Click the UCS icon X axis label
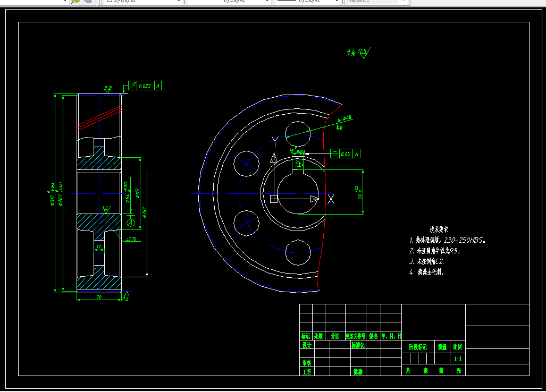This screenshot has height=392, width=546. coord(331,199)
